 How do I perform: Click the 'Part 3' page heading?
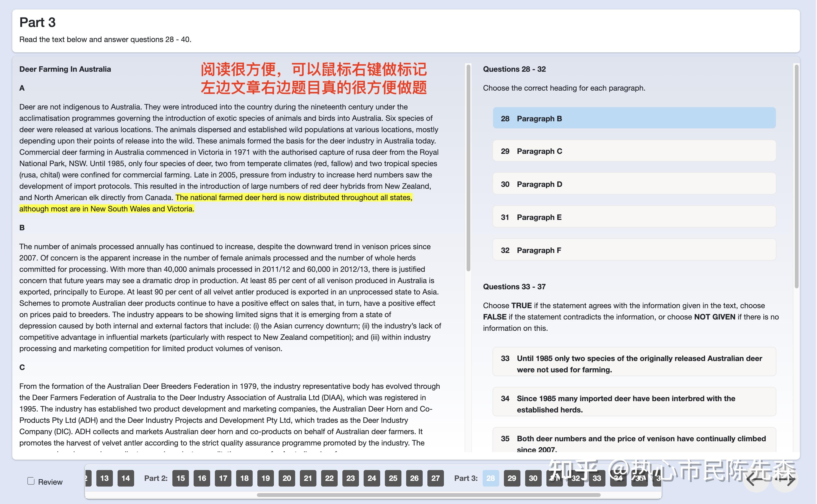click(x=37, y=22)
